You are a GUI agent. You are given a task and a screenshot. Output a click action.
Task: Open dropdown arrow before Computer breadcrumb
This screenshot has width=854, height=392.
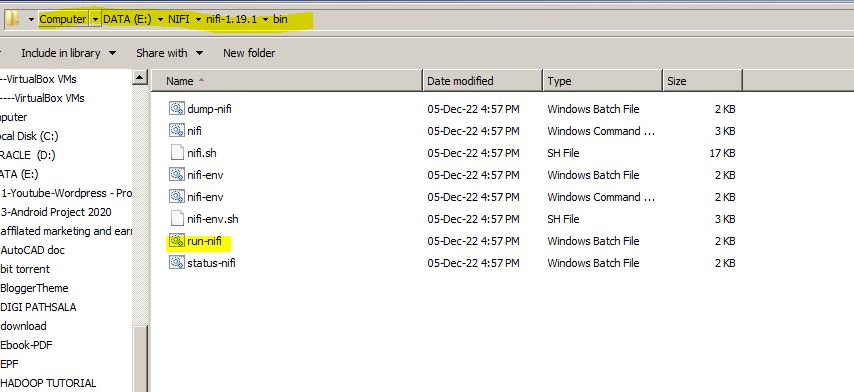pyautogui.click(x=31, y=19)
